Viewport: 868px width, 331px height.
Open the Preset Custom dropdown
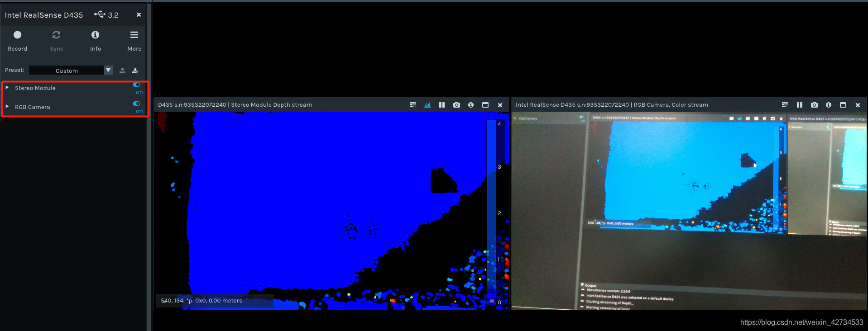(71, 71)
